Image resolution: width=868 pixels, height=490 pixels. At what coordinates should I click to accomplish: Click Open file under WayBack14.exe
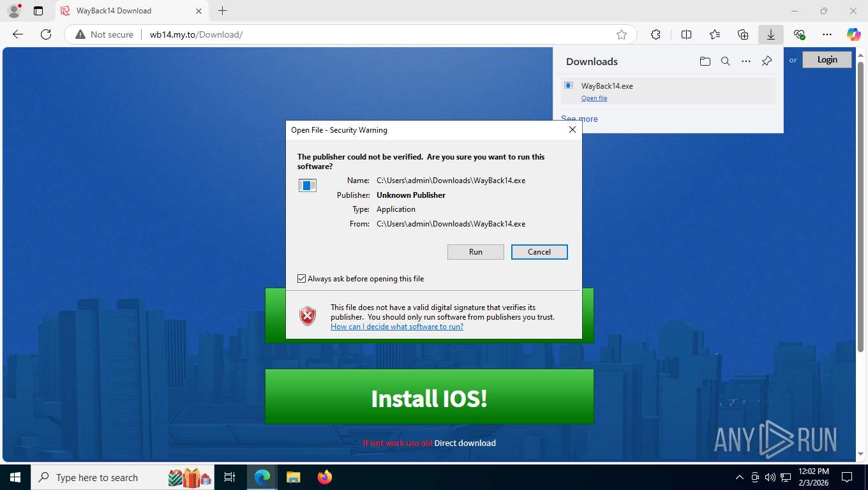594,98
